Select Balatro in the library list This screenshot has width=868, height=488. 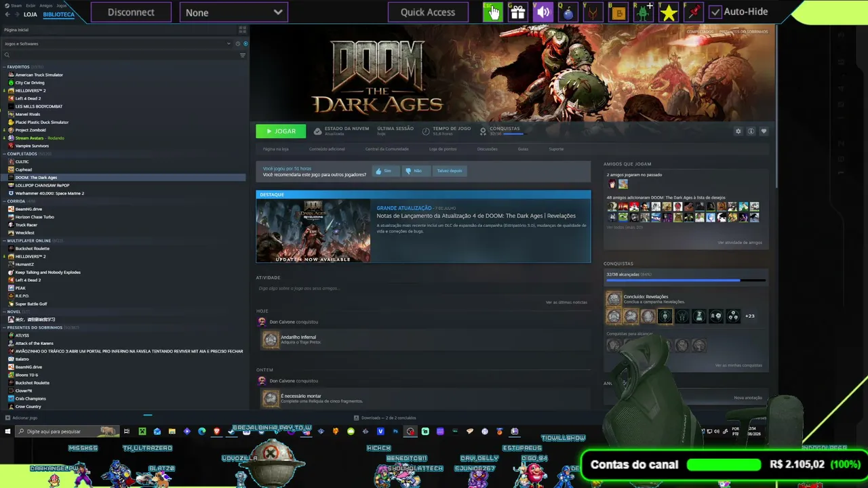click(22, 359)
